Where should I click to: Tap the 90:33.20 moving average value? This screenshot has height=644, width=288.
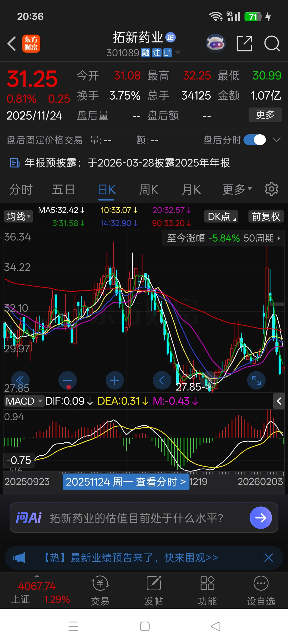pyautogui.click(x=171, y=223)
